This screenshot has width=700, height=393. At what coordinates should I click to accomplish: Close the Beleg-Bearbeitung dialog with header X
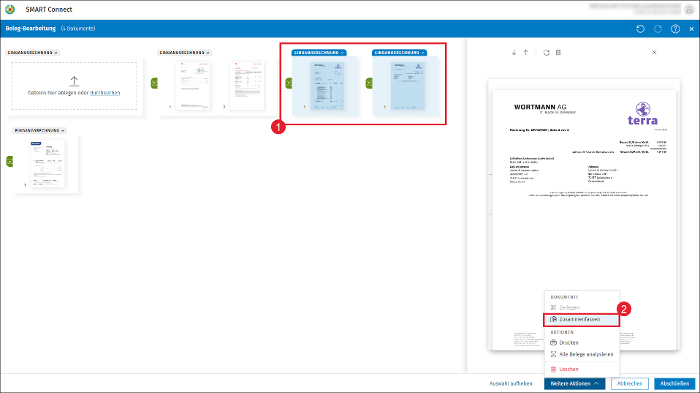[x=692, y=29]
